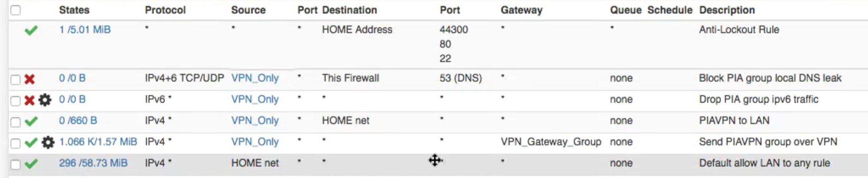This screenshot has width=868, height=178.
Task: Check the Block PIA DNS leak rule checkbox
Action: point(16,79)
